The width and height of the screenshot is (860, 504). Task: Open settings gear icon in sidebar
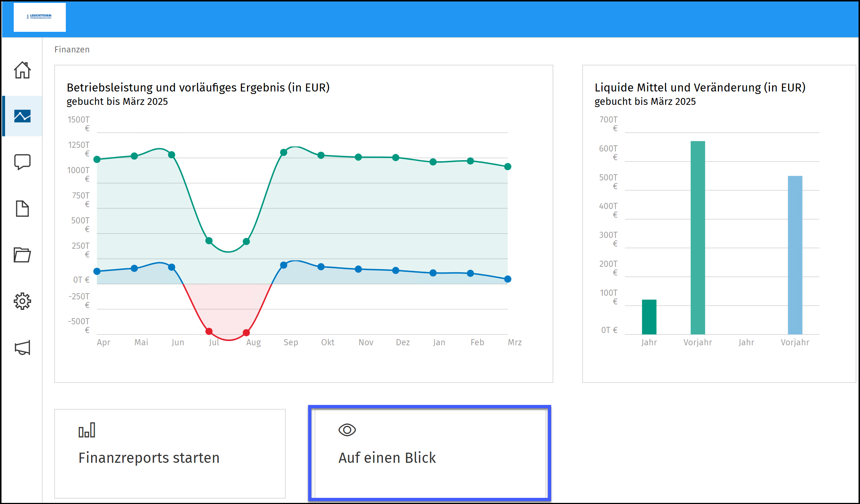tap(22, 301)
